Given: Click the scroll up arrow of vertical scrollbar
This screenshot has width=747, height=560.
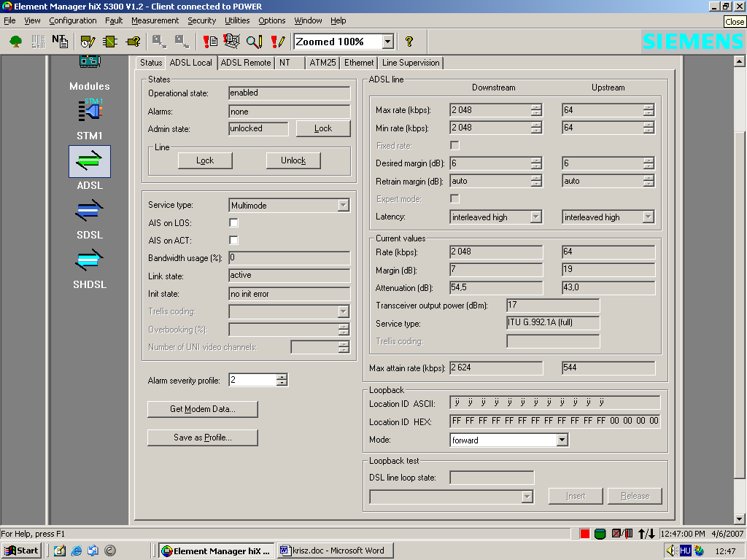Looking at the screenshot, I should pyautogui.click(x=739, y=61).
